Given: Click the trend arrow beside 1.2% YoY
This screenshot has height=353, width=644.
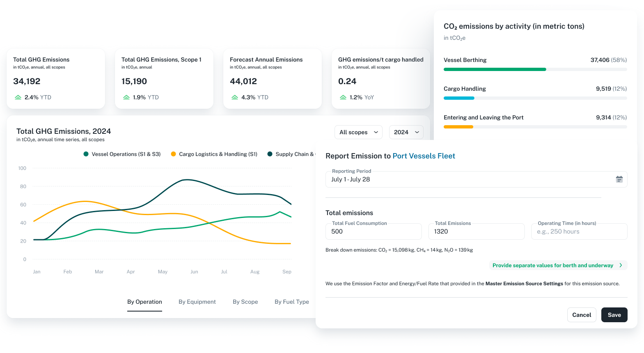Looking at the screenshot, I should 343,97.
